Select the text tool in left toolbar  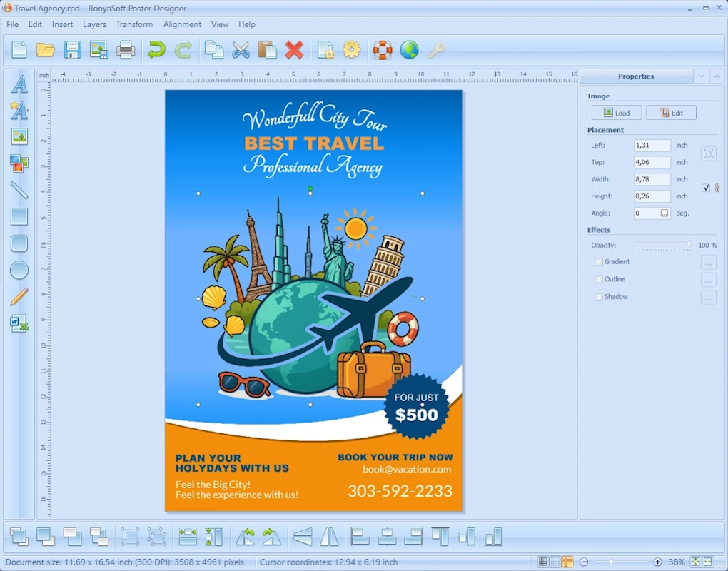tap(19, 84)
